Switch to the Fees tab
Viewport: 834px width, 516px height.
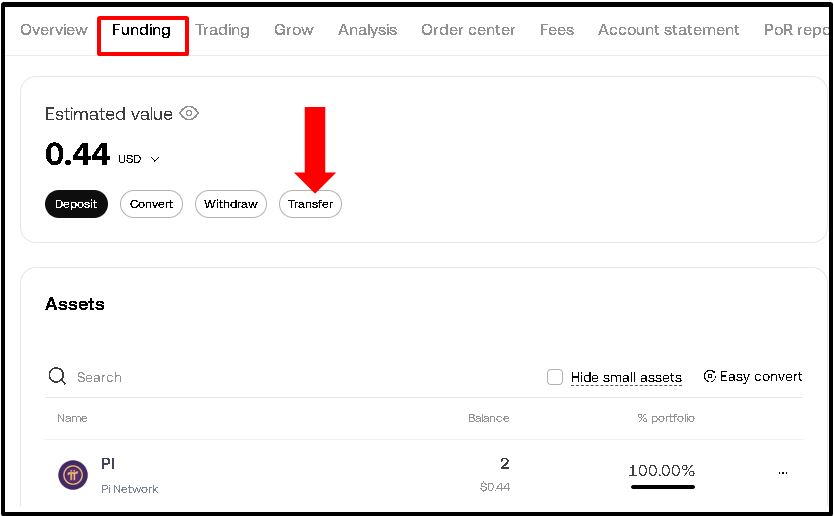[557, 30]
